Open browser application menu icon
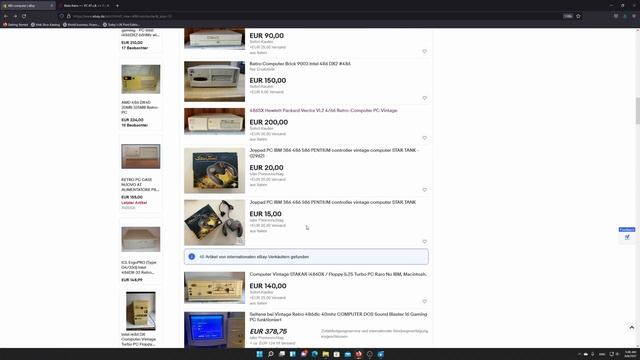Screen dimensions: 640x360 (634, 16)
